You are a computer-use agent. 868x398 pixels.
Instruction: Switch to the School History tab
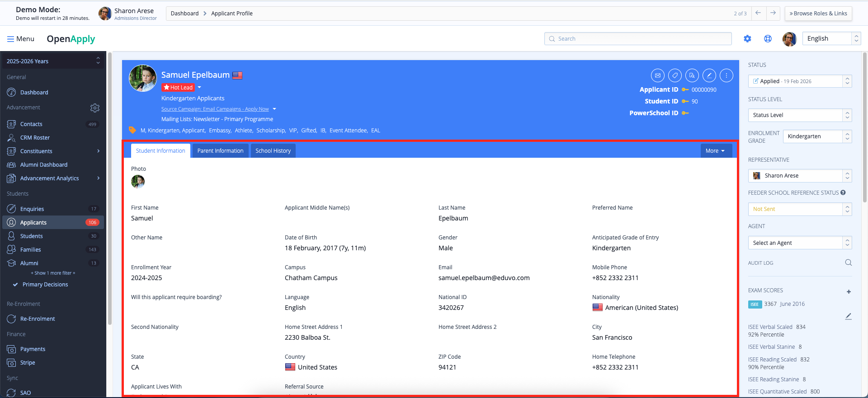coord(273,151)
